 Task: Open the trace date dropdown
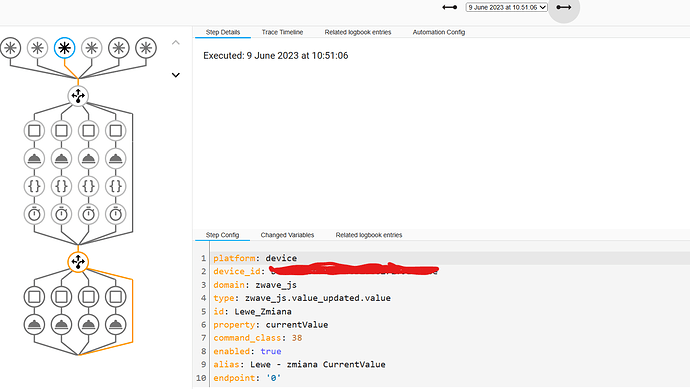[506, 7]
